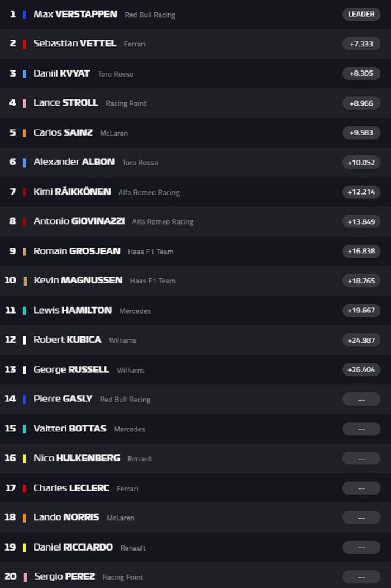Click Pierre Gasly's name in position 14
The height and width of the screenshot is (588, 391).
(x=63, y=399)
